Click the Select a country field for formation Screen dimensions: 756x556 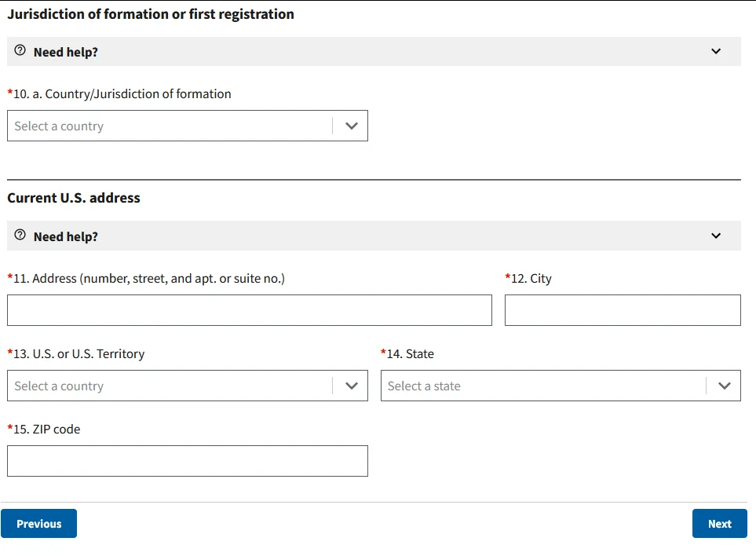pyautogui.click(x=188, y=126)
